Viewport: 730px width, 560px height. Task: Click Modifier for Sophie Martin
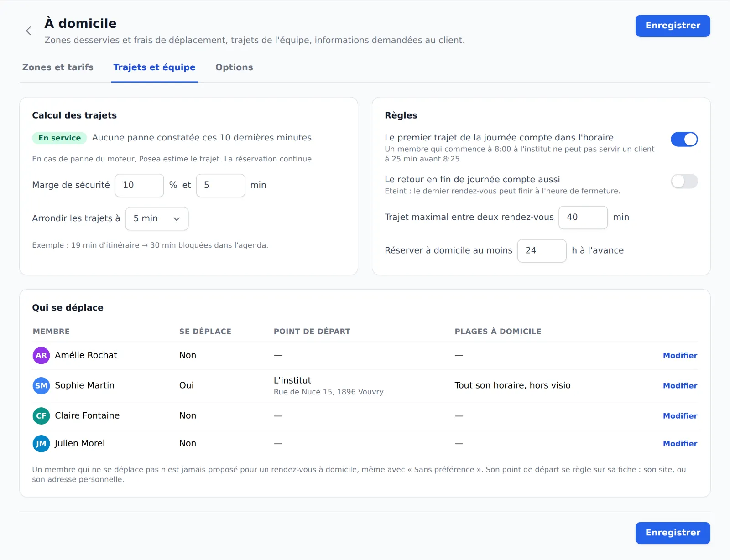click(680, 386)
